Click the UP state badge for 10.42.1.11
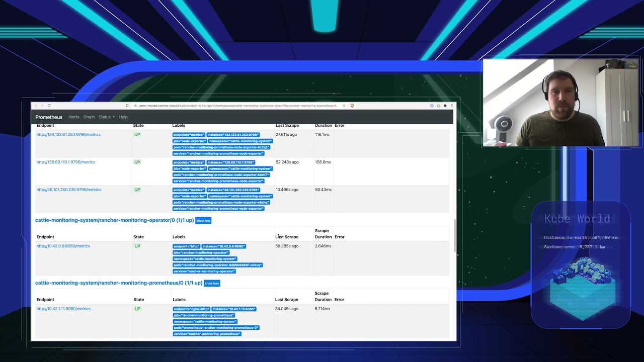Viewport: 644px width, 362px height. 137,309
